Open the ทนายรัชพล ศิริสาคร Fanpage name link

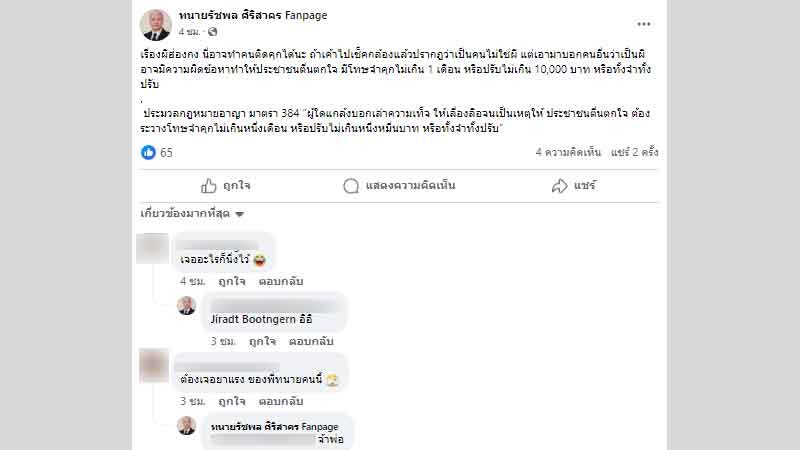click(253, 15)
